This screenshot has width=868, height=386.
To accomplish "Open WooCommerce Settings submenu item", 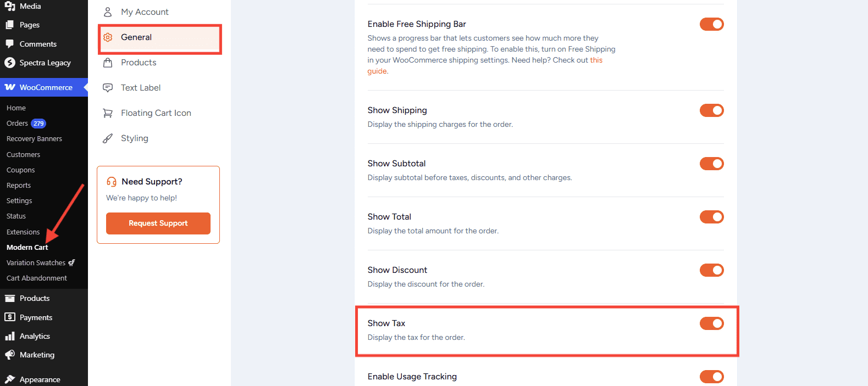I will [x=19, y=201].
